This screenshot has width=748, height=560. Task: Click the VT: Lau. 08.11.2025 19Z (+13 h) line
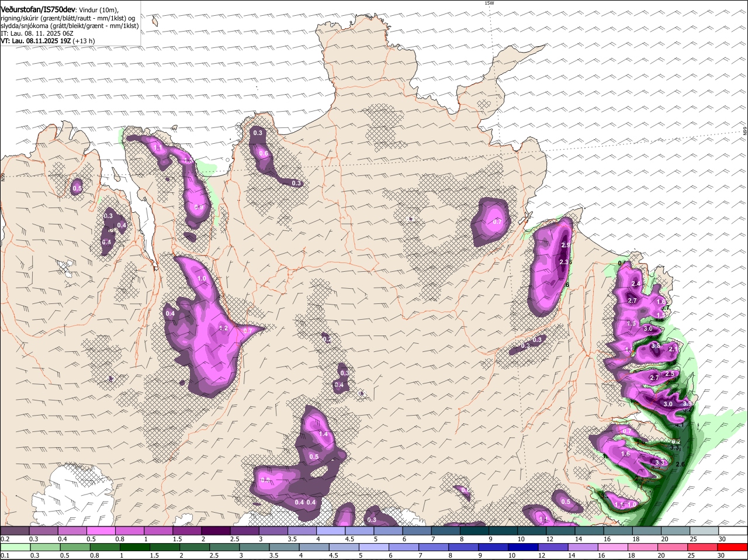(x=48, y=41)
